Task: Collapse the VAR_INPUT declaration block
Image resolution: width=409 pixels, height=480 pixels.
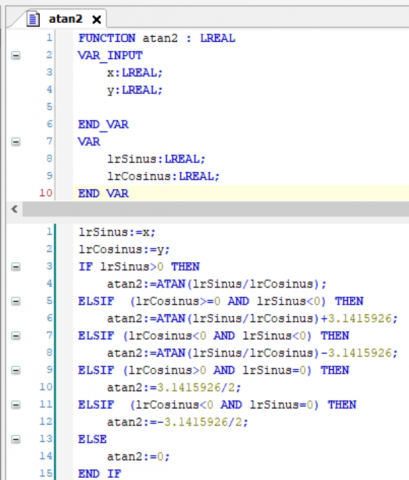Action: tap(16, 55)
